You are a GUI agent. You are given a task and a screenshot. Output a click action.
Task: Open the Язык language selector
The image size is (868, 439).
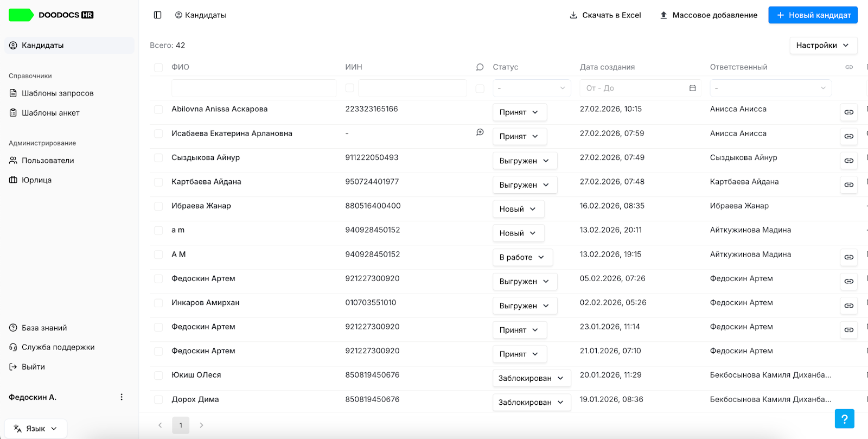click(36, 429)
